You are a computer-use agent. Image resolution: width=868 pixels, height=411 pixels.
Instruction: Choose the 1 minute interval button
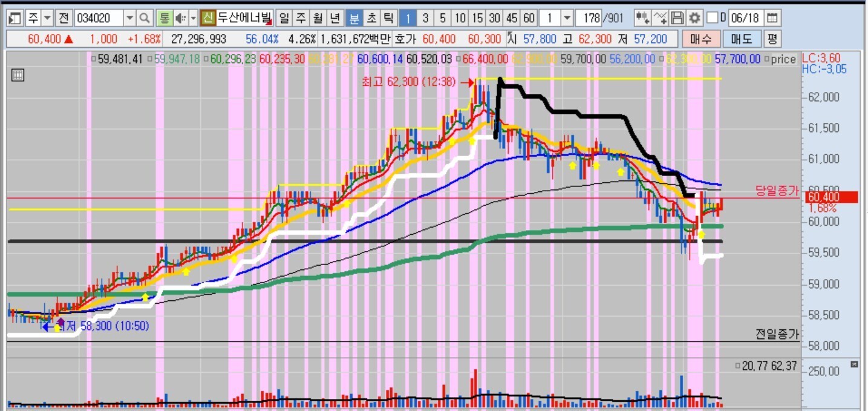pyautogui.click(x=408, y=18)
